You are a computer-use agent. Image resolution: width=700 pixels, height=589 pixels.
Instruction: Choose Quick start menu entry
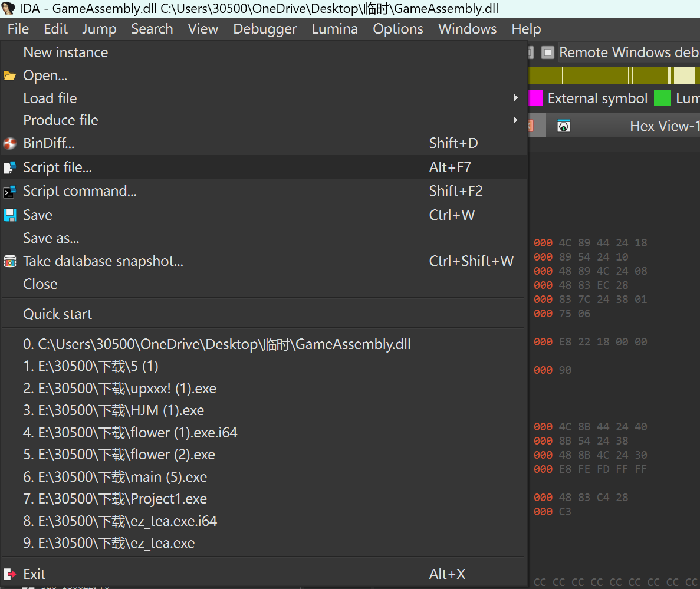(x=264, y=314)
